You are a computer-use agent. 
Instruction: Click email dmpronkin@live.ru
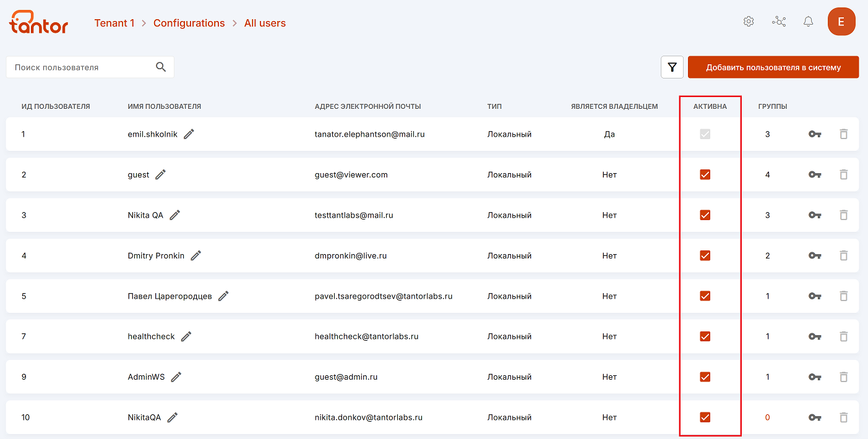[x=351, y=255]
